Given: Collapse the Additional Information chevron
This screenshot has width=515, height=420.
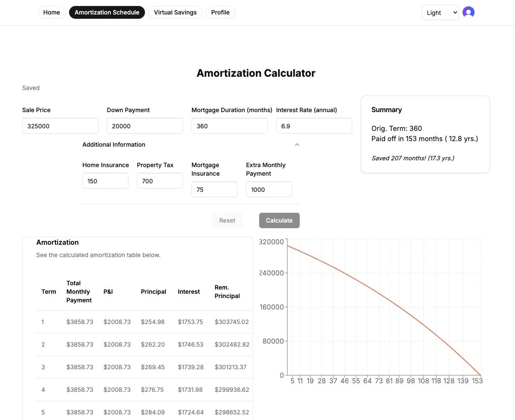Looking at the screenshot, I should (x=297, y=145).
